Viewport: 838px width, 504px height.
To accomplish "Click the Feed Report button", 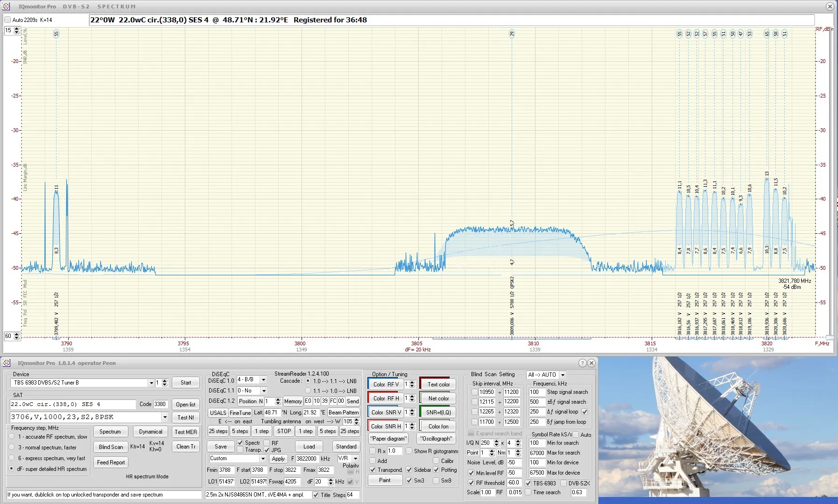I will pos(111,462).
